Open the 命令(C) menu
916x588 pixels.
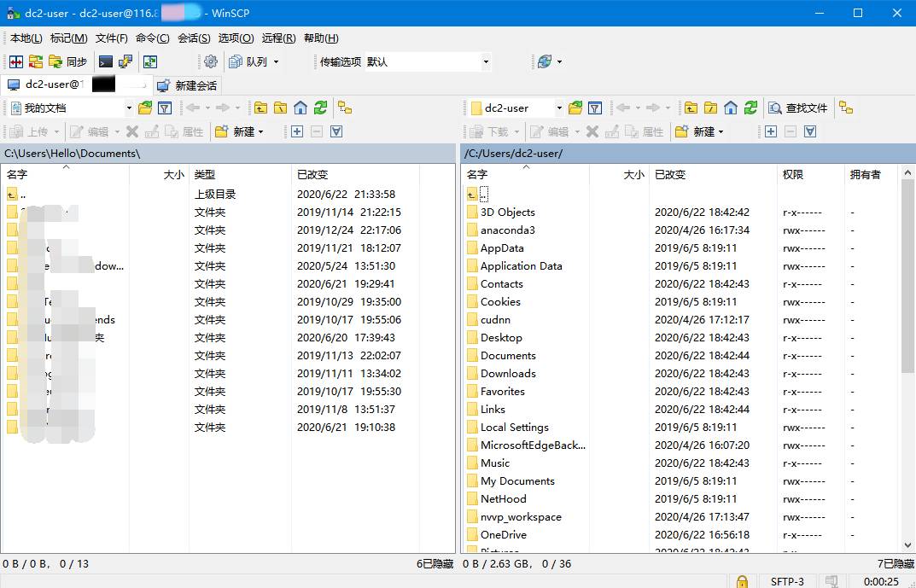[x=153, y=38]
